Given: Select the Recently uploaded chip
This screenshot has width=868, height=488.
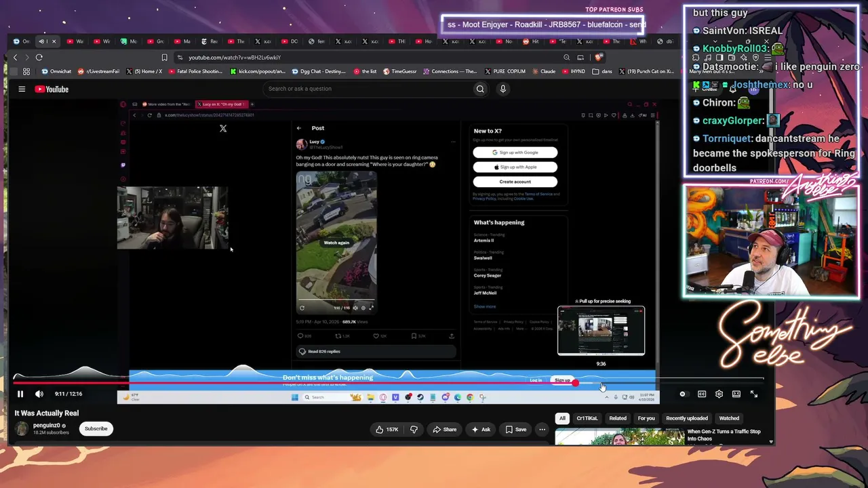Looking at the screenshot, I should (x=687, y=418).
